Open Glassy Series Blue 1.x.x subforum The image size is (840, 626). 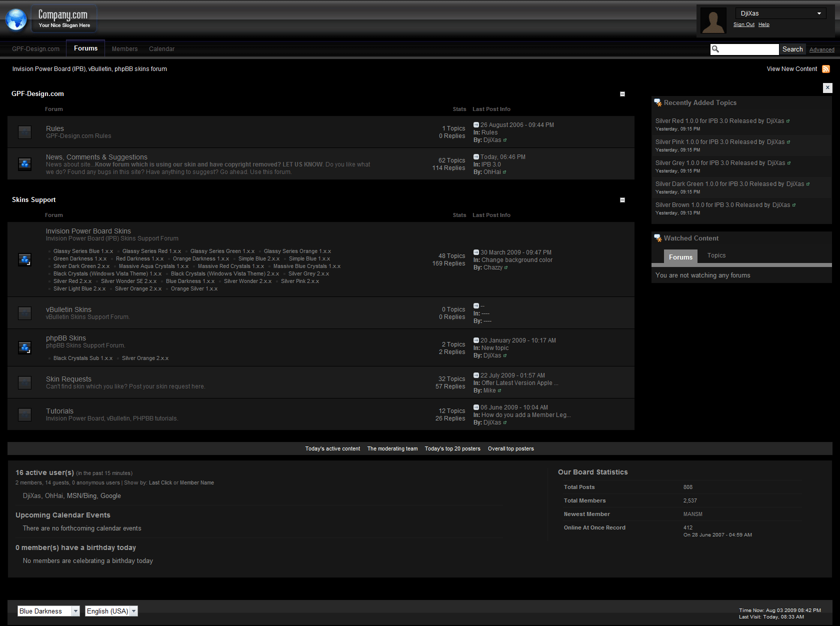[x=83, y=251]
